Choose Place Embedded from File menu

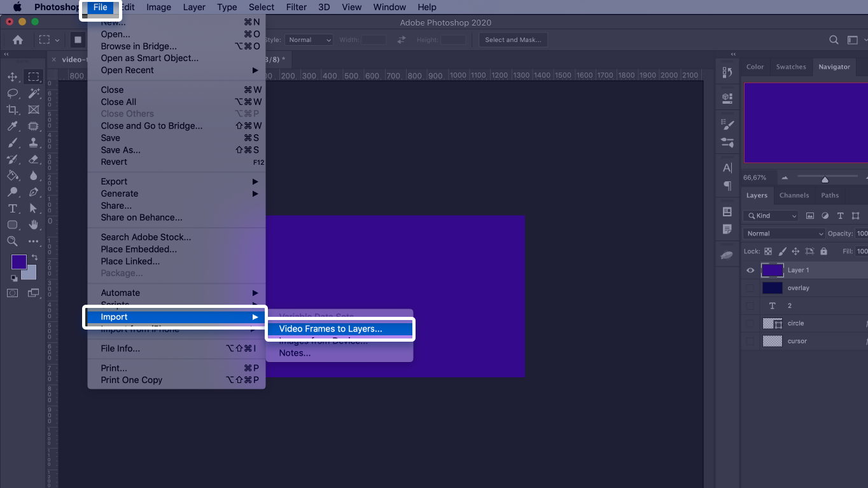click(176, 249)
